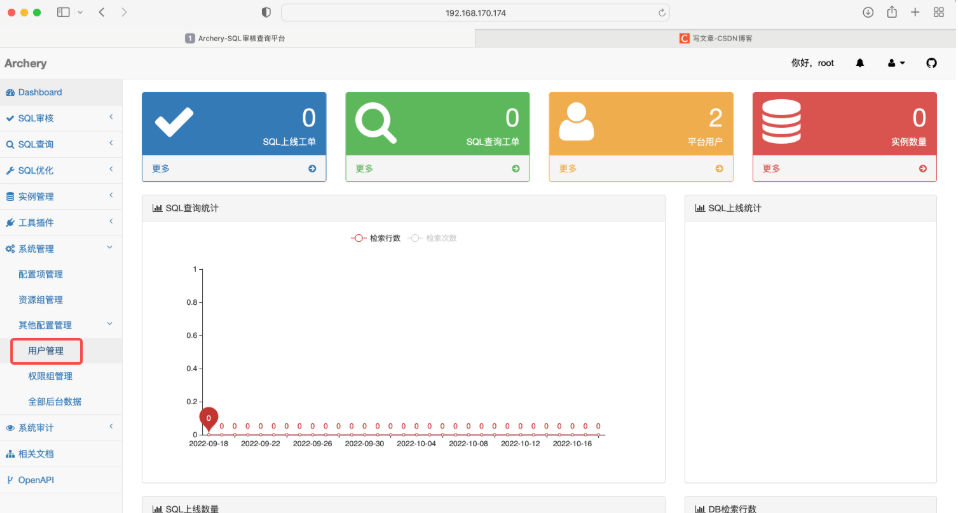Open the notifications bell icon
This screenshot has width=958, height=513.
pyautogui.click(x=860, y=63)
